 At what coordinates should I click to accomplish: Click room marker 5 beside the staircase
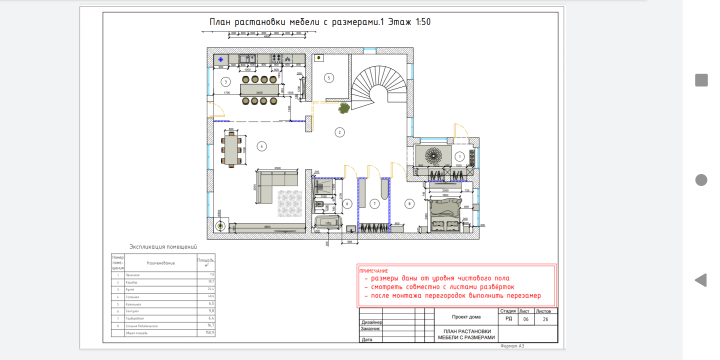click(x=329, y=78)
